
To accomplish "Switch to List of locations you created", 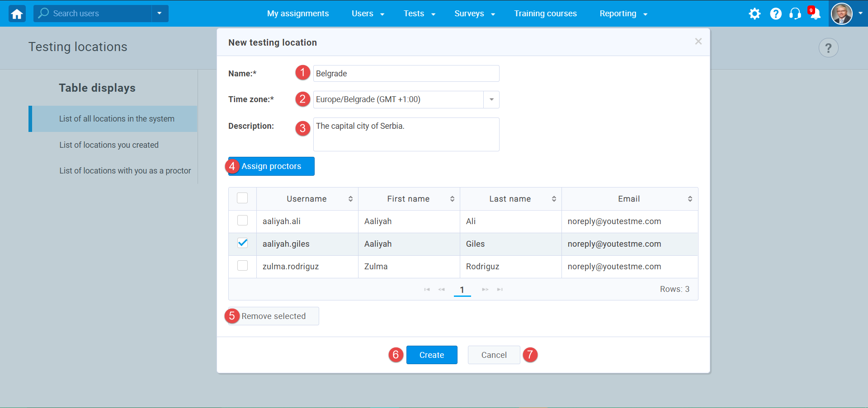I will point(109,145).
